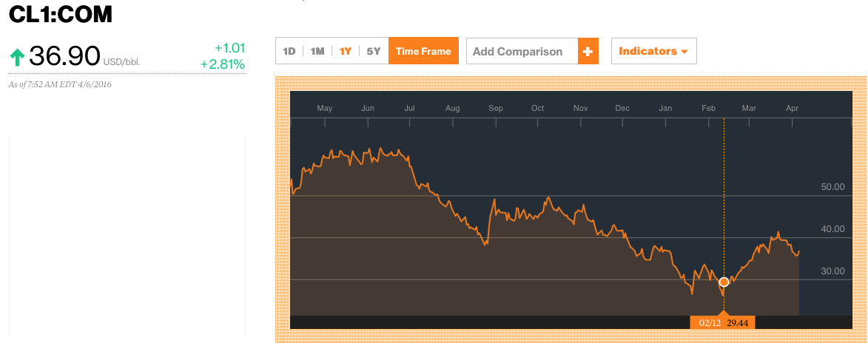Click the white circle data point marker
This screenshot has width=868, height=343.
point(724,282)
